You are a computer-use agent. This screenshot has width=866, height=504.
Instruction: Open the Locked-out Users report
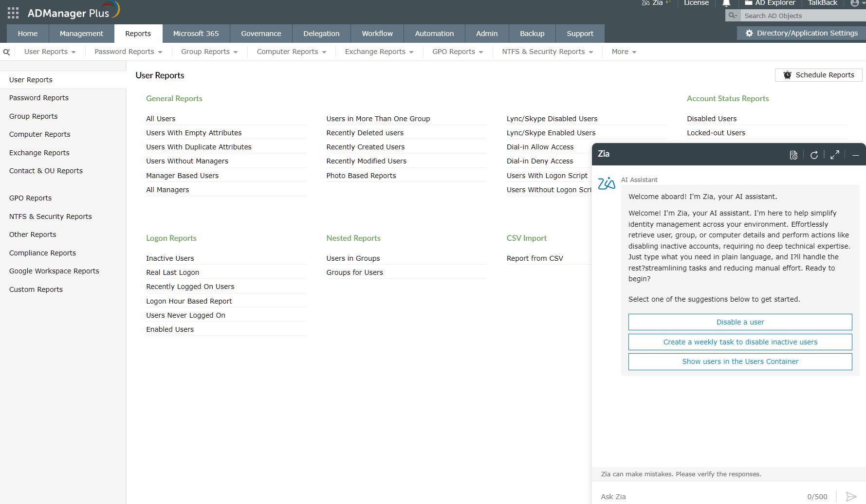[x=716, y=133]
